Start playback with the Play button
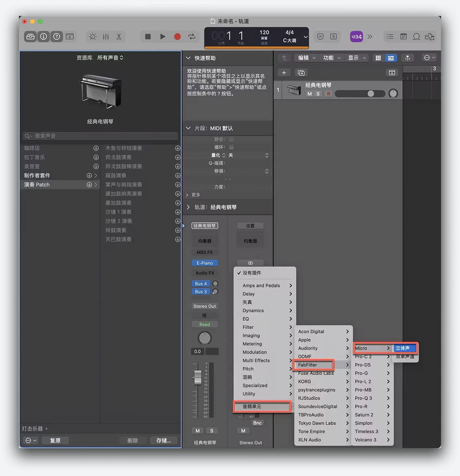Image resolution: width=460 pixels, height=476 pixels. coord(162,37)
